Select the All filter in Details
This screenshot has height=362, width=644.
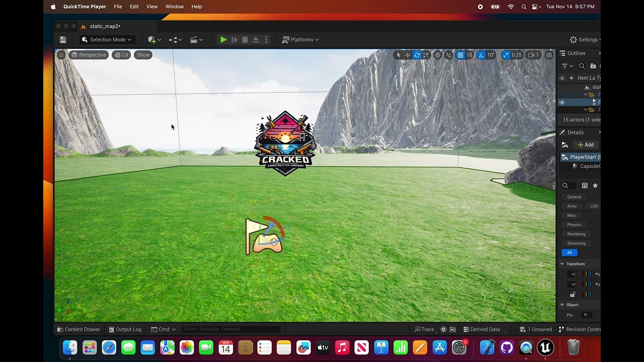click(570, 252)
